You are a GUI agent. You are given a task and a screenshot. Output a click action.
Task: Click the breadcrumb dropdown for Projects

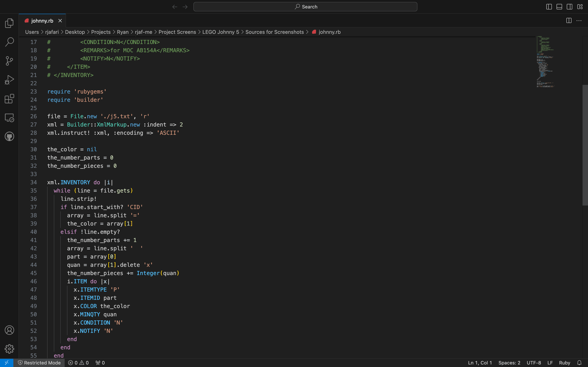coord(100,32)
